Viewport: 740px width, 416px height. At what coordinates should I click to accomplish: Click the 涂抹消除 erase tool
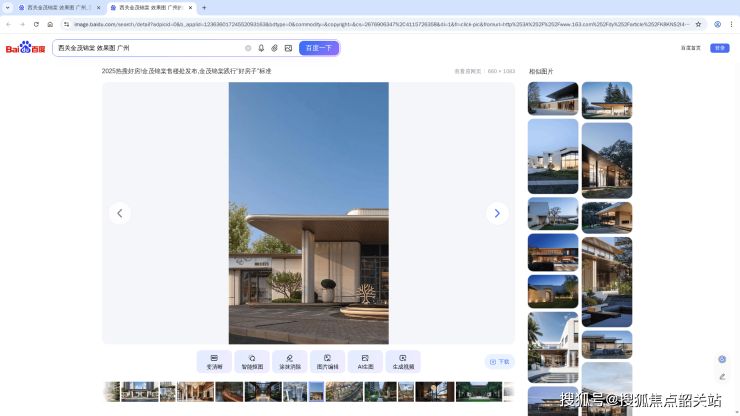click(290, 362)
